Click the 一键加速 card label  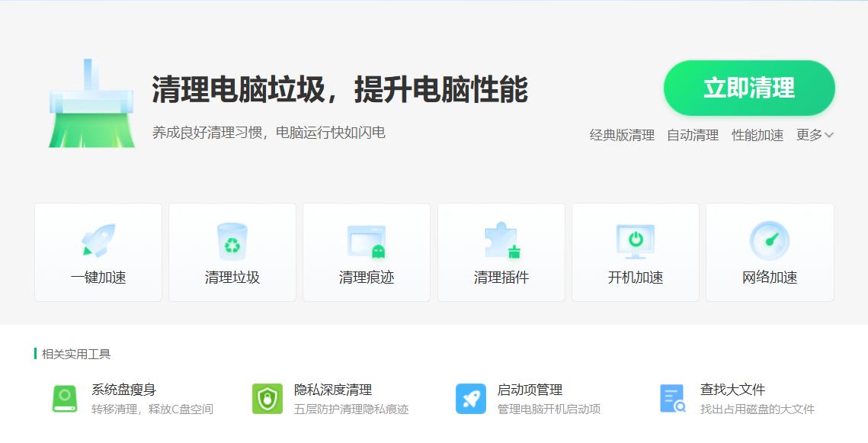pyautogui.click(x=98, y=279)
